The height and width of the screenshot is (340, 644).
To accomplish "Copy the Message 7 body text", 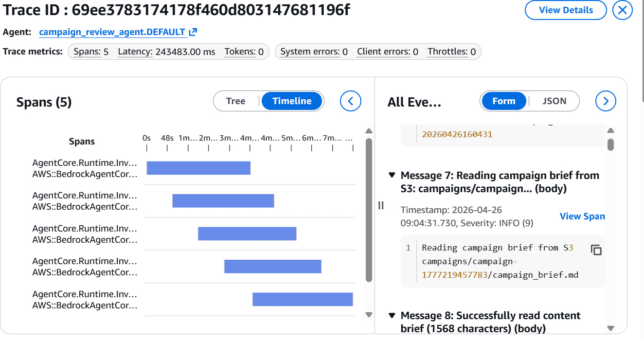I will click(x=596, y=250).
